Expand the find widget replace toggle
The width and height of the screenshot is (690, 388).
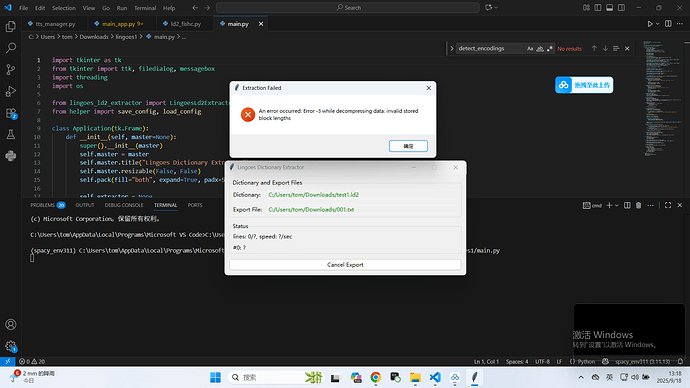click(x=451, y=48)
